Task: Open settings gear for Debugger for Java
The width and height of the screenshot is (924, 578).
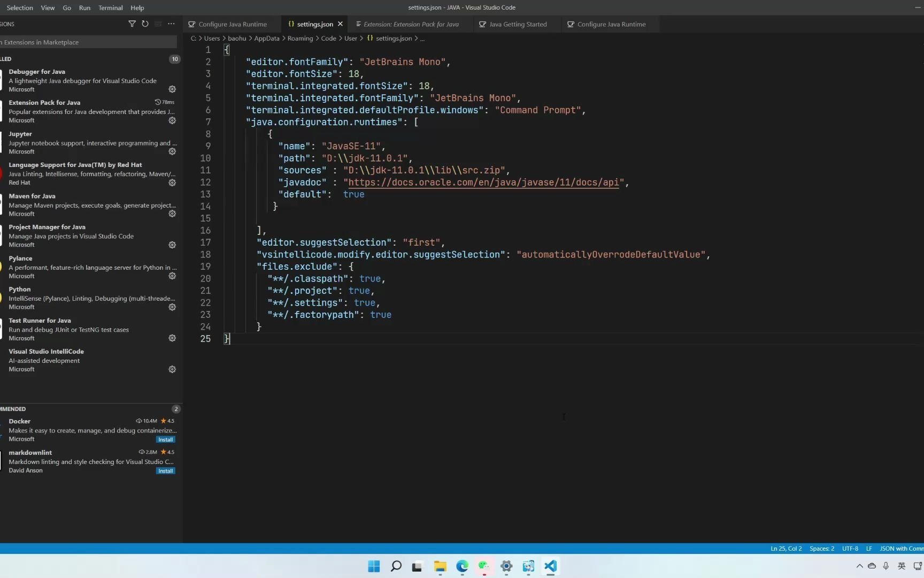Action: (x=172, y=89)
